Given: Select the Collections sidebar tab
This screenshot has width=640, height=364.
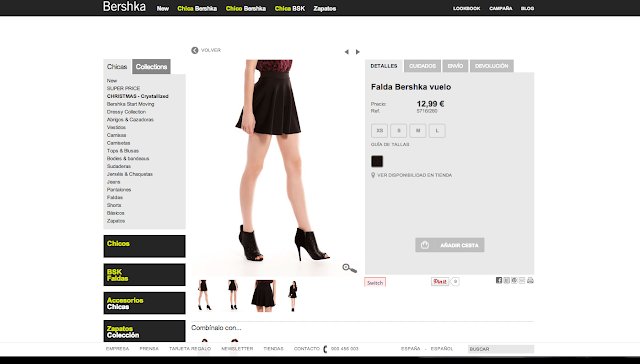Looking at the screenshot, I should (x=151, y=67).
